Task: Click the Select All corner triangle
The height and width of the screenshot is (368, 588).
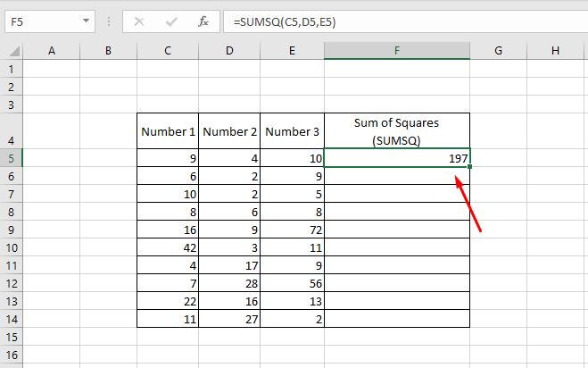Action: tap(11, 51)
